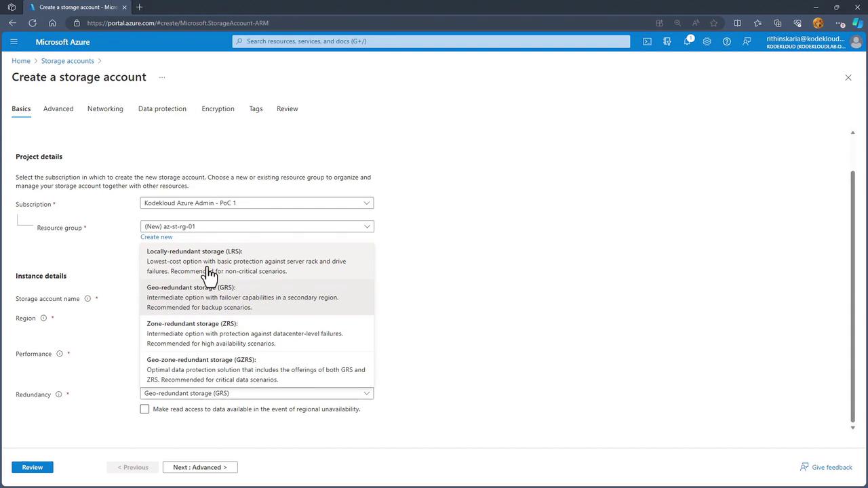Open the browser profile dog avatar
This screenshot has width=868, height=488.
tap(818, 23)
